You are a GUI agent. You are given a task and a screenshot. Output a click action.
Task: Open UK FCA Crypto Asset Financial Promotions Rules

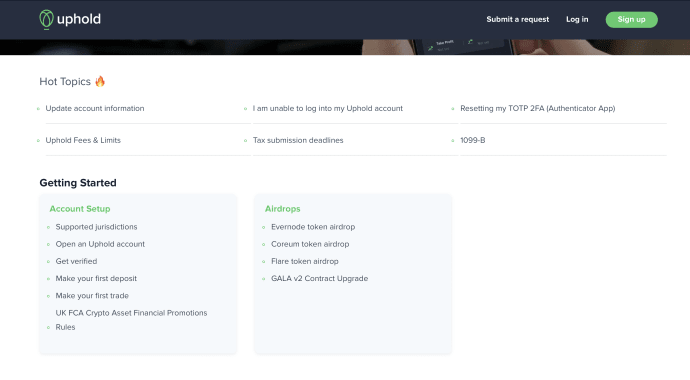pyautogui.click(x=131, y=320)
